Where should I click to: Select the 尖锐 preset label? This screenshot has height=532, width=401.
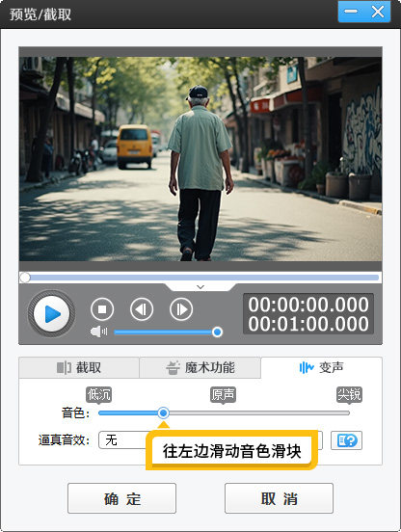(349, 394)
